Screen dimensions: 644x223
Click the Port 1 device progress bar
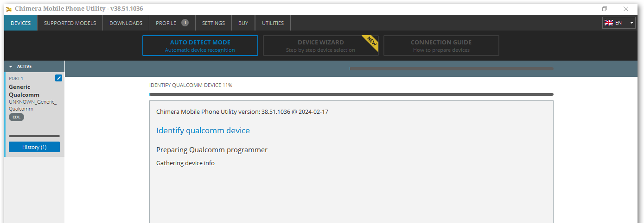tap(34, 136)
